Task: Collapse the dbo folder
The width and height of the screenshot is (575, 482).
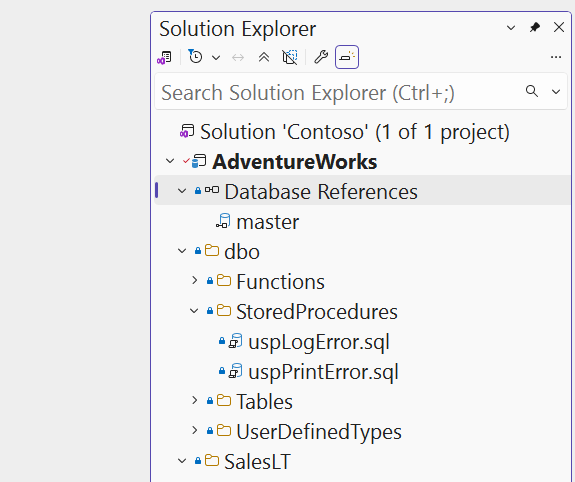Action: click(x=182, y=251)
